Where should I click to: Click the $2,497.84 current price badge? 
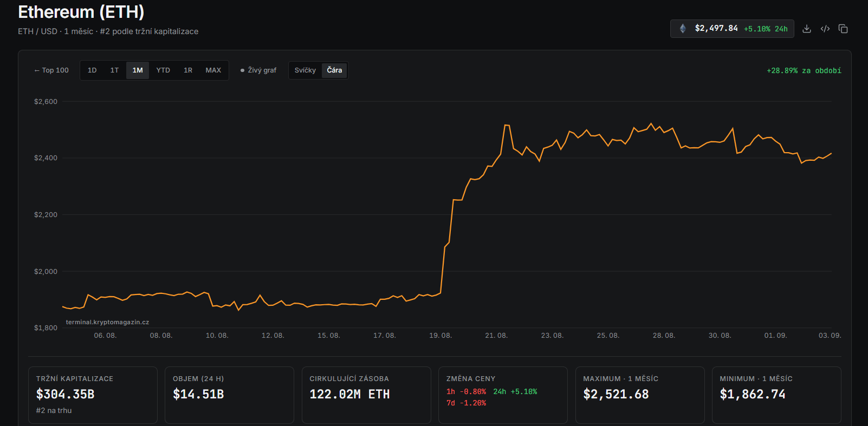click(x=732, y=29)
